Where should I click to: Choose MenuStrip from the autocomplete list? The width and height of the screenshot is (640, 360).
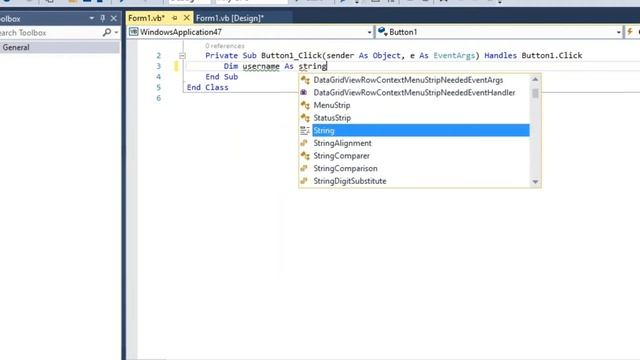tap(331, 105)
